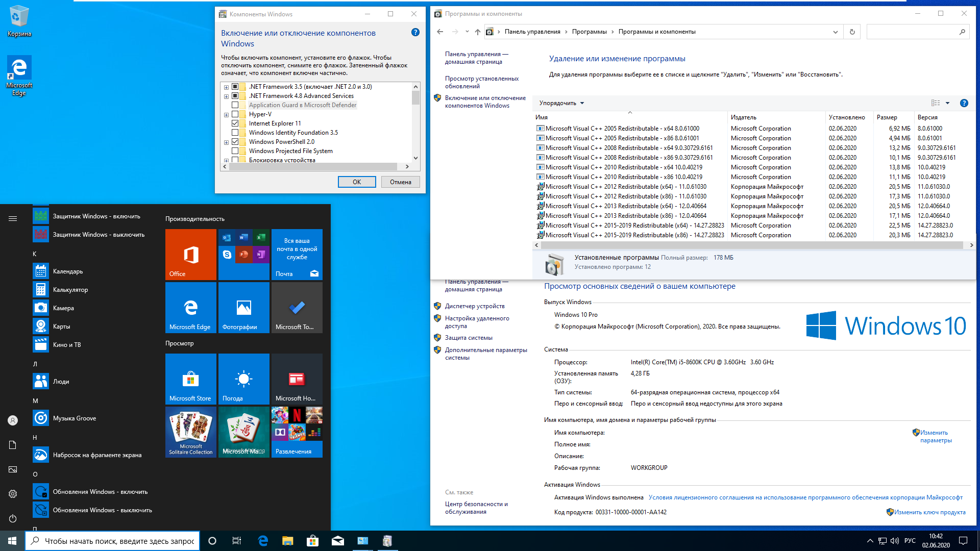Click the Программы breadcrumb
Image resolution: width=980 pixels, height=551 pixels.
pos(590,32)
